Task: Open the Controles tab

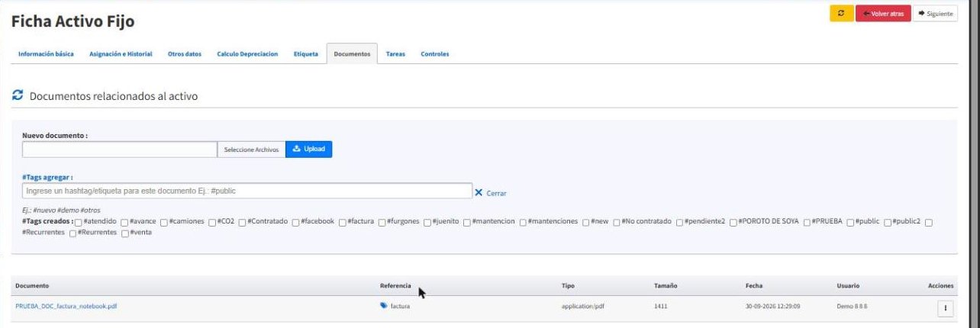Action: [x=435, y=54]
